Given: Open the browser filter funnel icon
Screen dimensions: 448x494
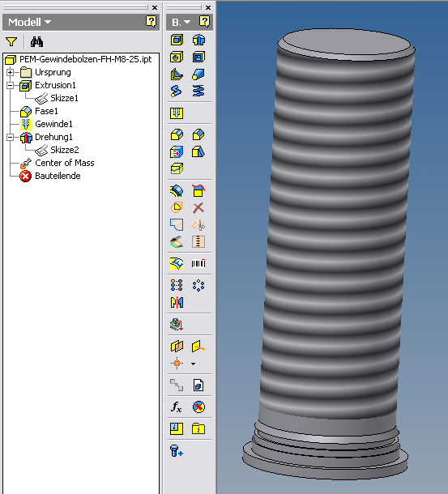Looking at the screenshot, I should tap(11, 41).
